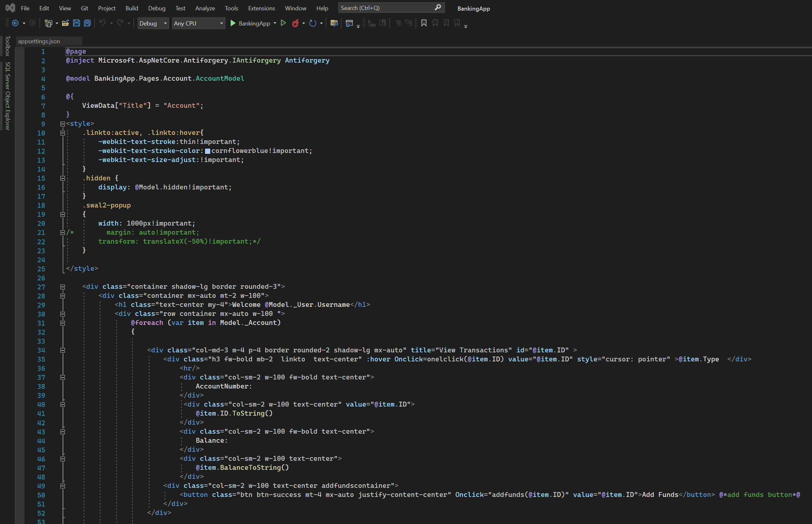This screenshot has width=812, height=524.
Task: Click the Visual Studio logo icon
Action: click(10, 8)
